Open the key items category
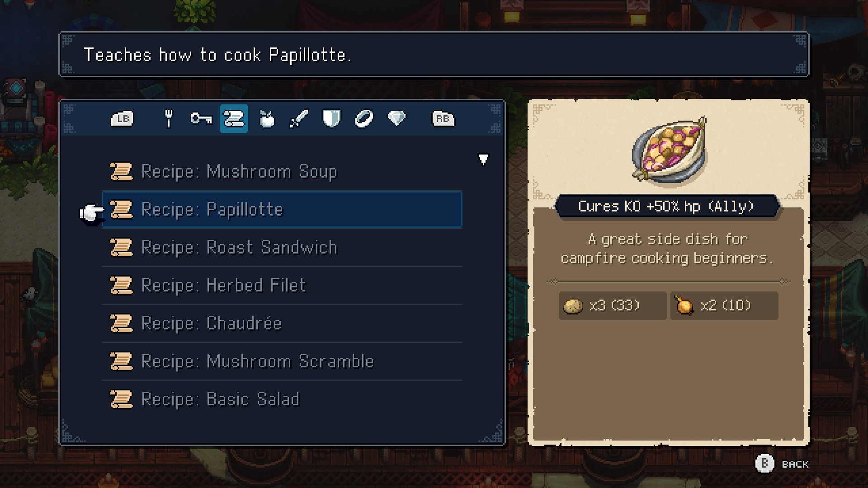Screen dimensions: 868x488 tap(201, 119)
